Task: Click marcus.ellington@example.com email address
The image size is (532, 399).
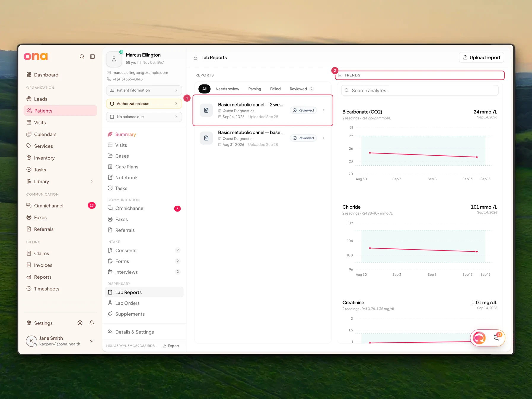Action: tap(140, 73)
